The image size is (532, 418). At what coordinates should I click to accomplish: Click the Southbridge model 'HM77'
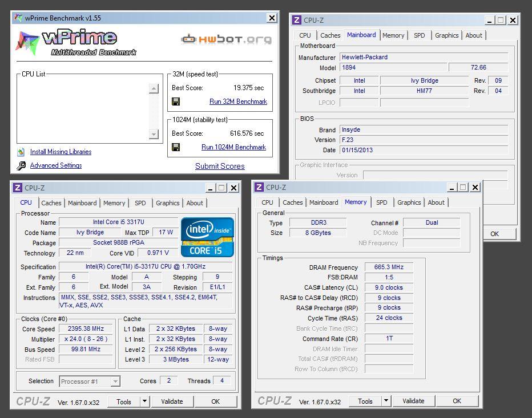(424, 91)
